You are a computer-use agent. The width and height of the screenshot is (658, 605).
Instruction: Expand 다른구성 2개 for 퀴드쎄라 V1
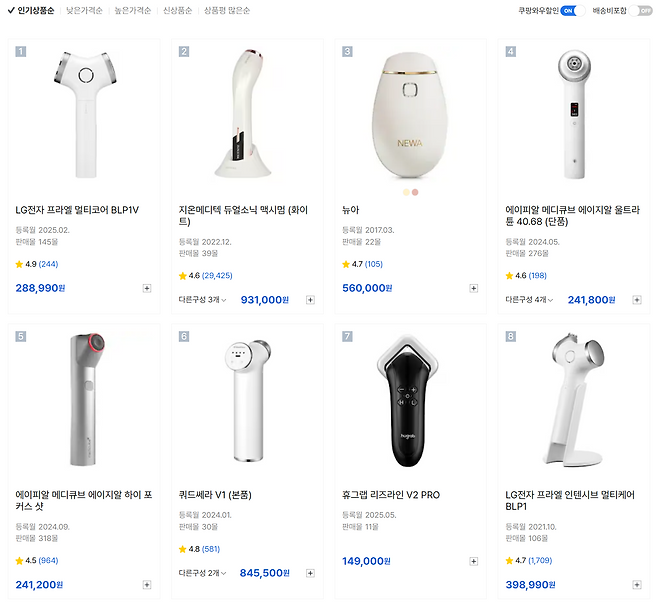202,574
